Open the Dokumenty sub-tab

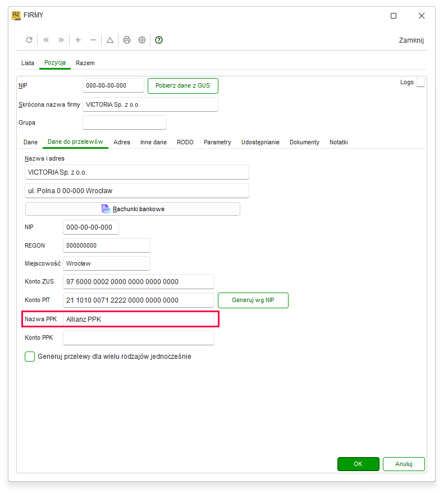[304, 142]
